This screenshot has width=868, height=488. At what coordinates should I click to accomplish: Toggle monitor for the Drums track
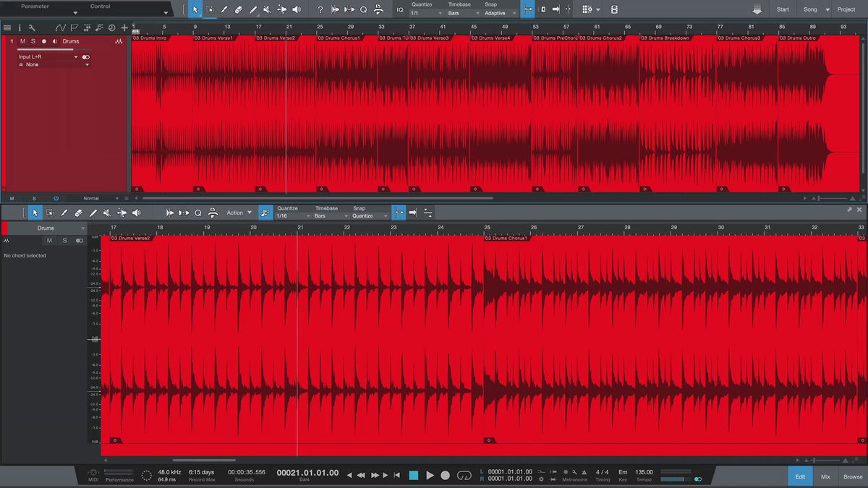(x=55, y=41)
